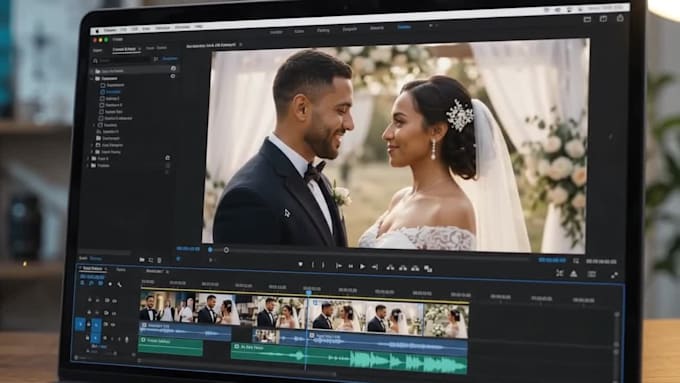
Task: Click the overlapping squares icon in monitor controls
Action: tap(428, 269)
